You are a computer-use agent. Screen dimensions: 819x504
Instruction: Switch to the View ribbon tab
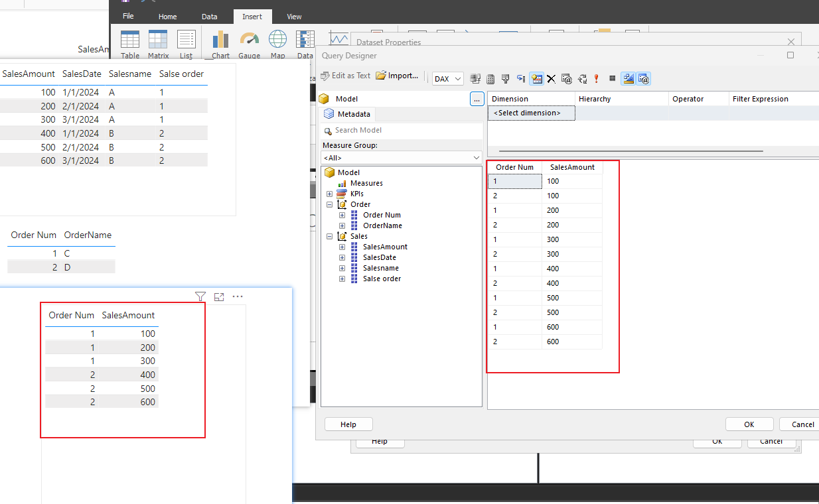click(x=294, y=17)
